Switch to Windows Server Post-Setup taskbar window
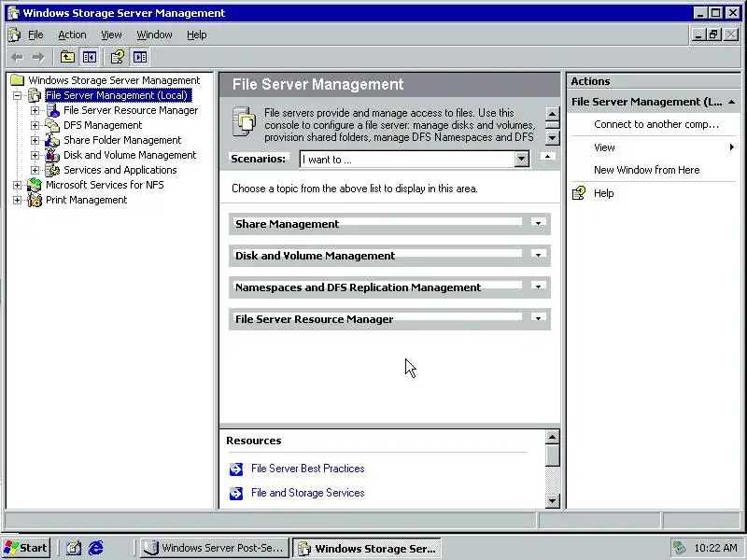 click(x=215, y=548)
